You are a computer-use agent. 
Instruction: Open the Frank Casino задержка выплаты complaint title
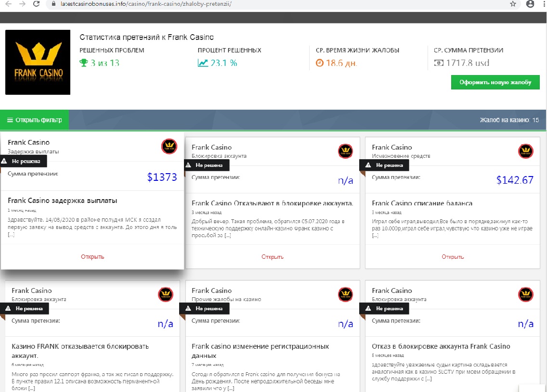(63, 201)
